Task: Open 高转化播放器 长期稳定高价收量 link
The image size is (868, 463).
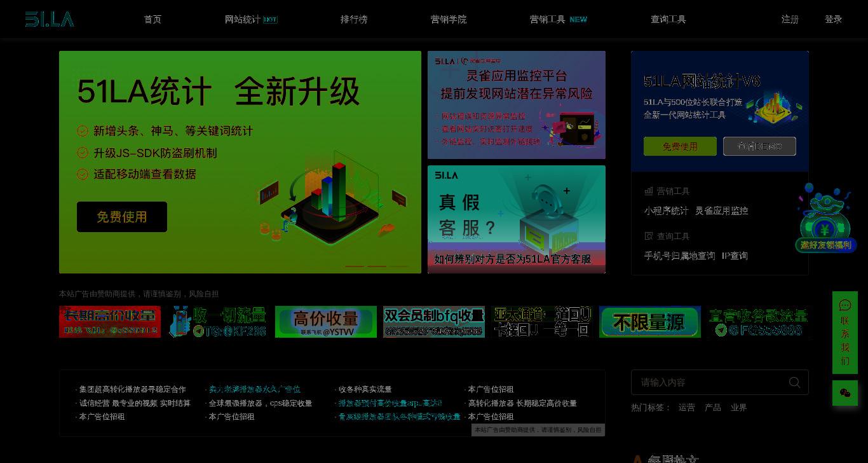Action: click(x=522, y=403)
